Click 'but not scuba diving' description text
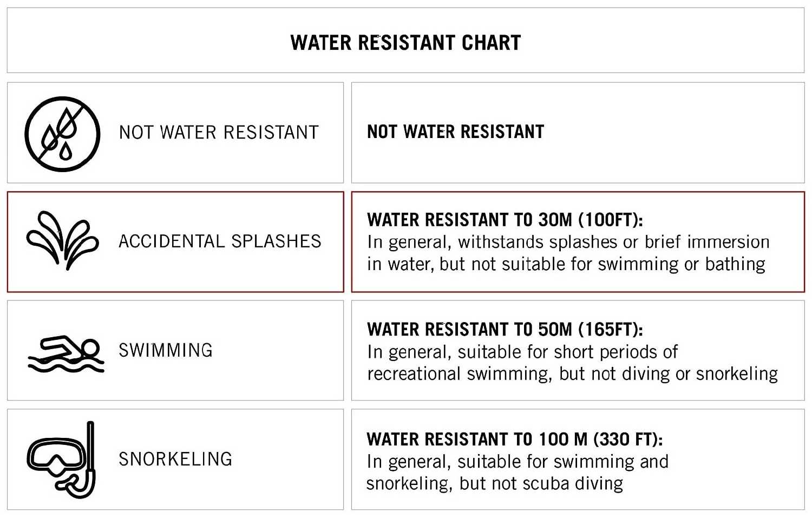Screen dimensions: 812x518 coord(541,483)
